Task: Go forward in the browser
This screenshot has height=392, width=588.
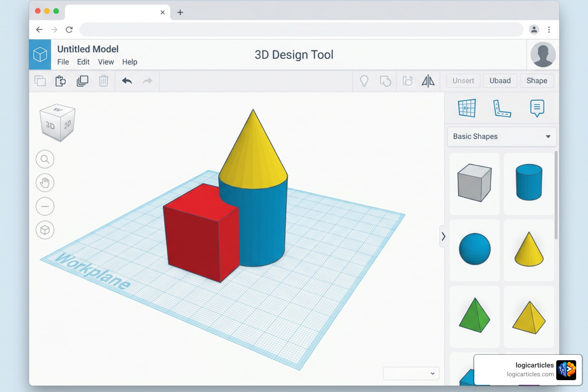Action: point(54,29)
